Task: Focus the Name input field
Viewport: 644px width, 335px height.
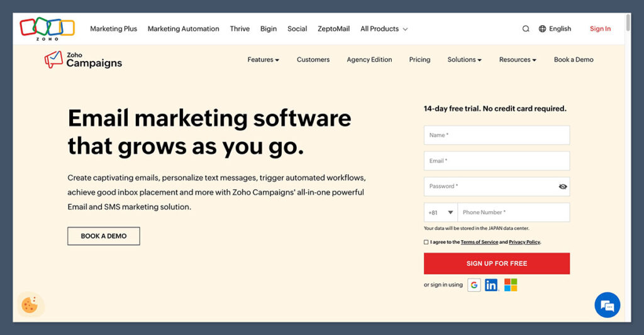Action: tap(497, 135)
